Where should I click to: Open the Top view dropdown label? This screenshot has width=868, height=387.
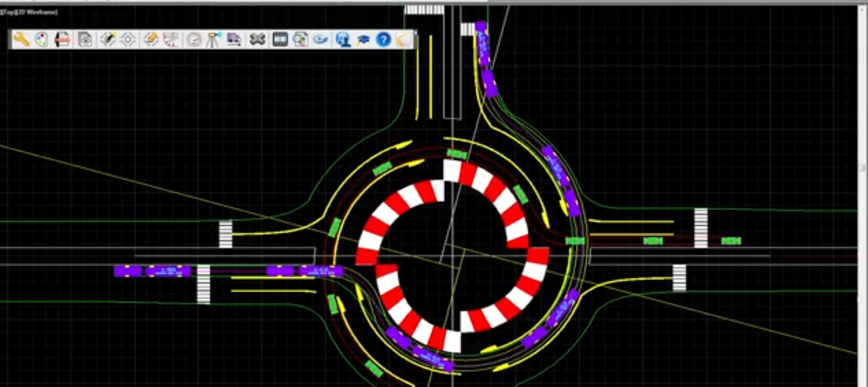click(10, 12)
